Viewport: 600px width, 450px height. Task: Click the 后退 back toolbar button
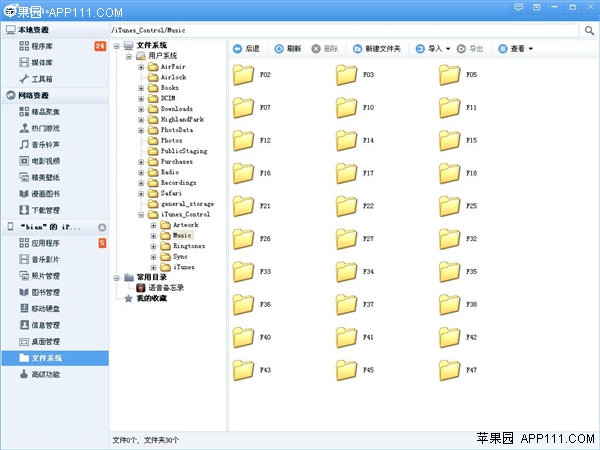pos(246,49)
